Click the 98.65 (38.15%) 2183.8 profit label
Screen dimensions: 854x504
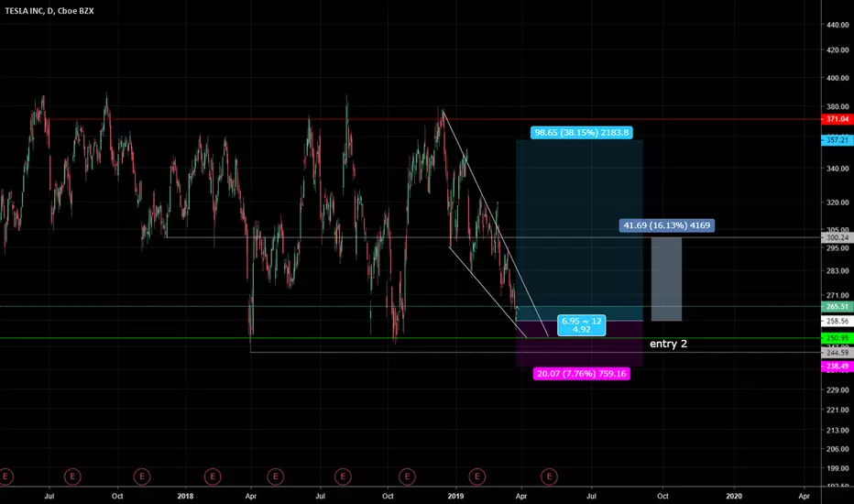[581, 132]
